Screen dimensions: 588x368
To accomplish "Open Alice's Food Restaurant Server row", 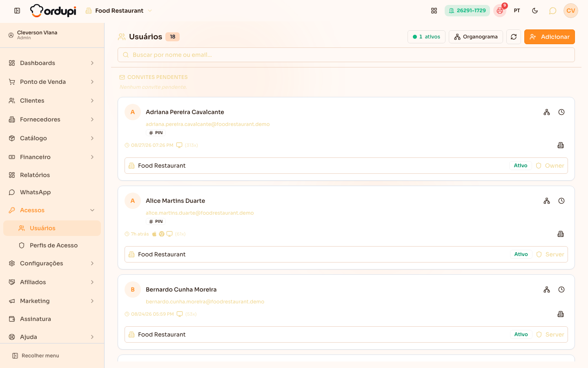I will click(346, 254).
